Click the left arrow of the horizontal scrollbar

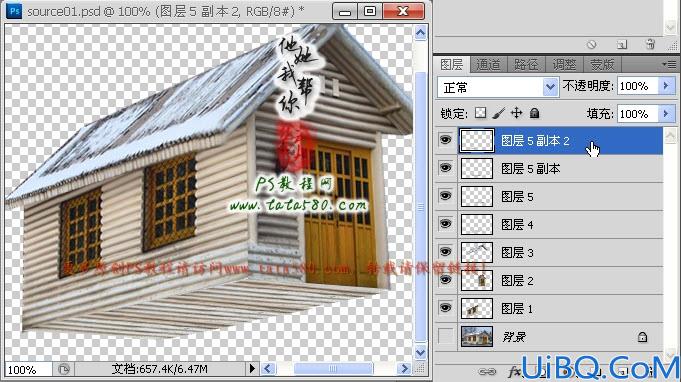click(268, 369)
